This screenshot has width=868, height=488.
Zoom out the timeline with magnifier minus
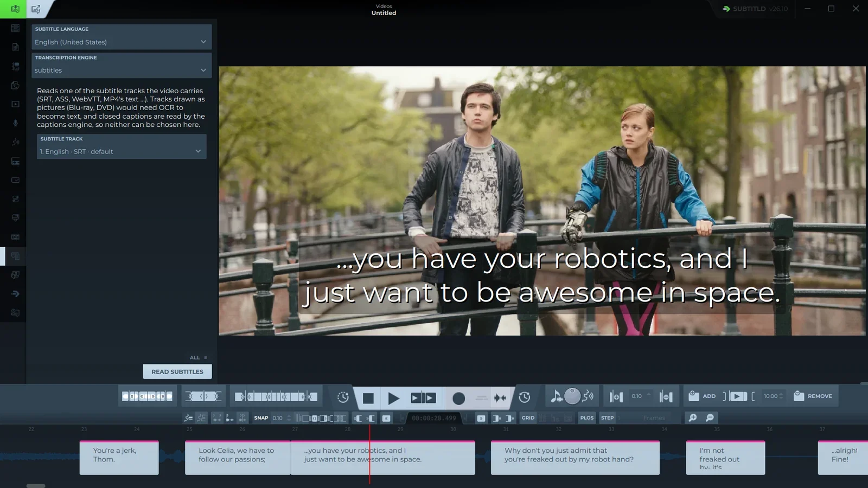pos(710,418)
